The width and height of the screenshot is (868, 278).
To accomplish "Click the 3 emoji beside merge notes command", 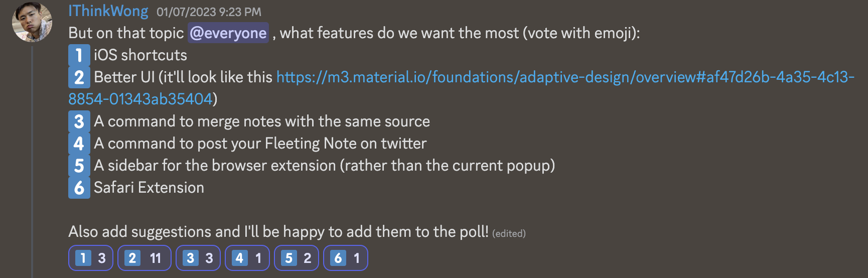I will [x=79, y=121].
